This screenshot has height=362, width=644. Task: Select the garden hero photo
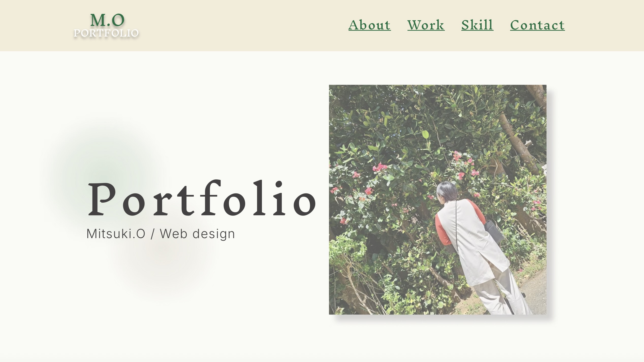tap(437, 200)
